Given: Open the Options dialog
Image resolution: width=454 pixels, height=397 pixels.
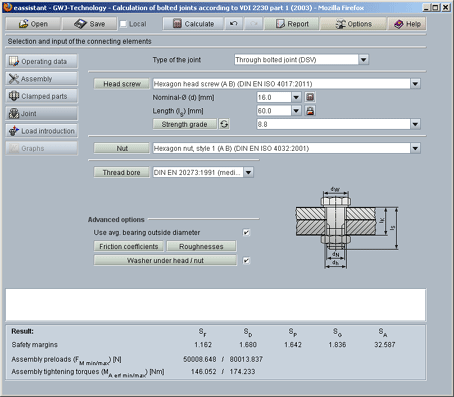Looking at the screenshot, I should click(x=353, y=24).
